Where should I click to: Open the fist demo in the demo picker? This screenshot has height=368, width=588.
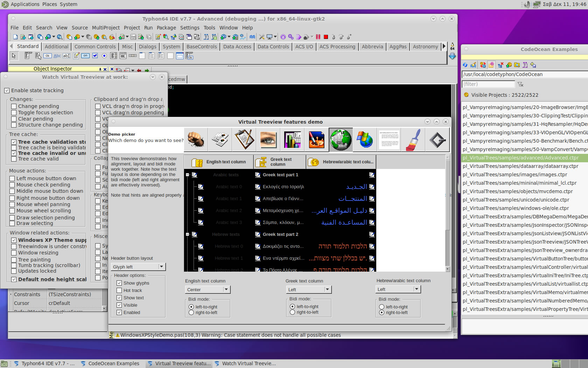click(x=196, y=139)
